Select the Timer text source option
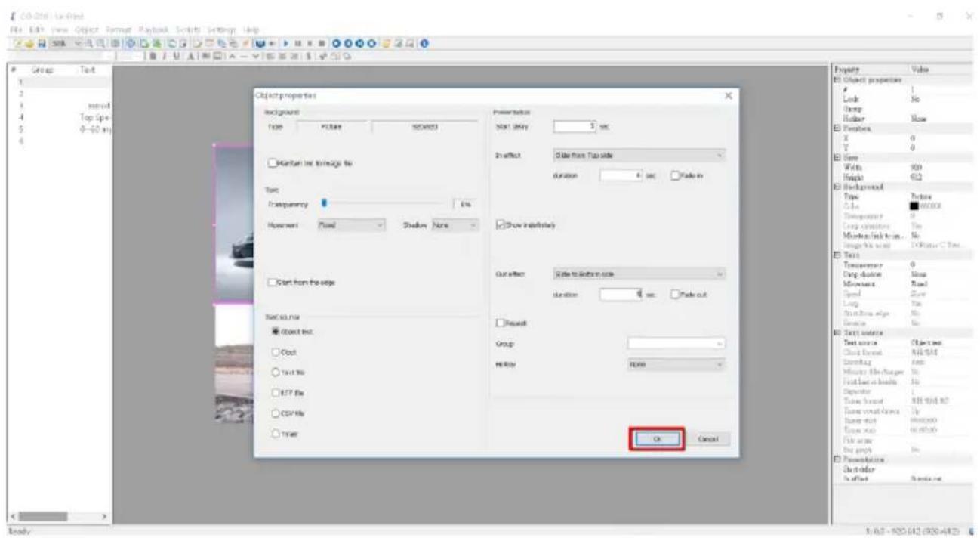Image resolution: width=980 pixels, height=538 pixels. [x=274, y=434]
